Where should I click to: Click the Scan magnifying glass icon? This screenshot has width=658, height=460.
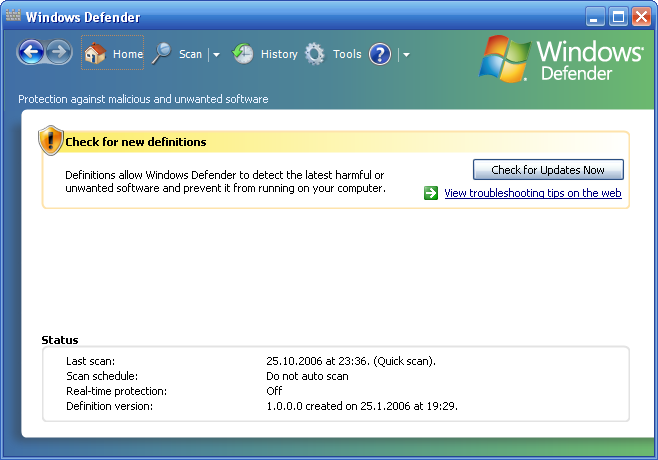click(x=162, y=53)
